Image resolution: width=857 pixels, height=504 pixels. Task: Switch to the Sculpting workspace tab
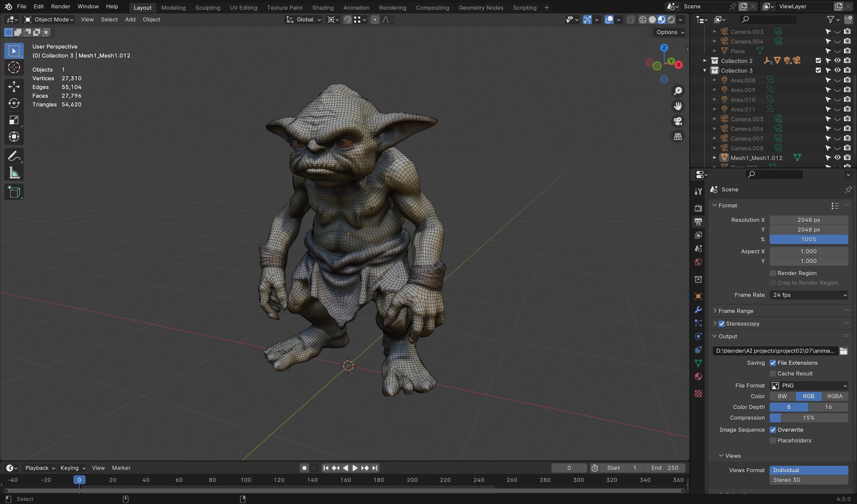(208, 7)
